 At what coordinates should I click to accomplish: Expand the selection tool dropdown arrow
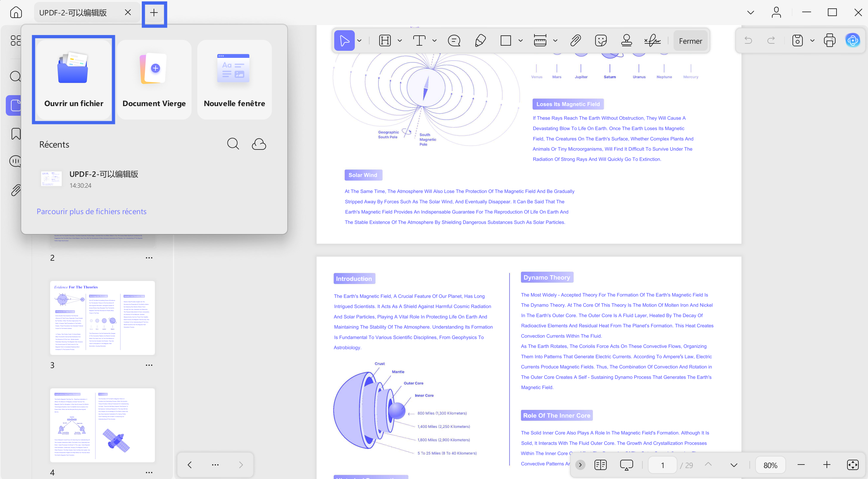(359, 41)
